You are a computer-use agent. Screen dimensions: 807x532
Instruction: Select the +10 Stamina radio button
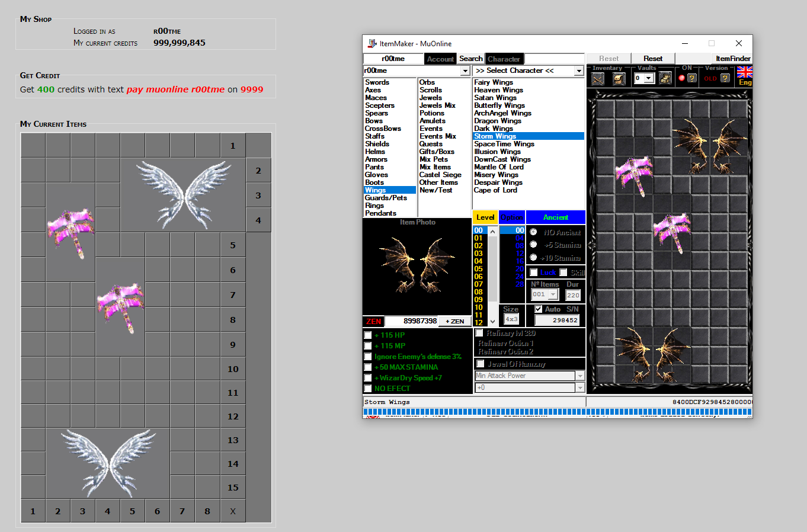533,257
